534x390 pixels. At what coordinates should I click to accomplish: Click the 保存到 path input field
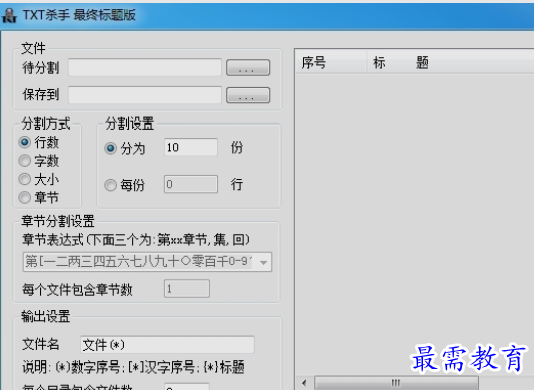click(x=145, y=95)
